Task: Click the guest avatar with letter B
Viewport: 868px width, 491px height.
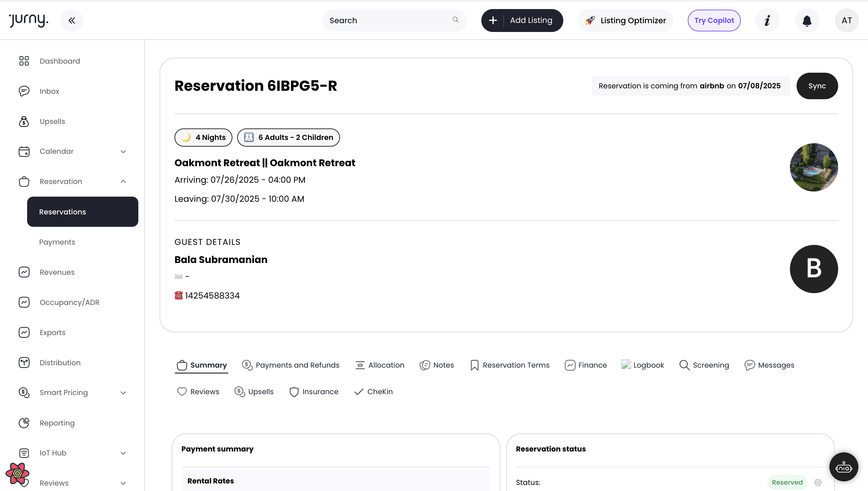Action: pyautogui.click(x=814, y=269)
